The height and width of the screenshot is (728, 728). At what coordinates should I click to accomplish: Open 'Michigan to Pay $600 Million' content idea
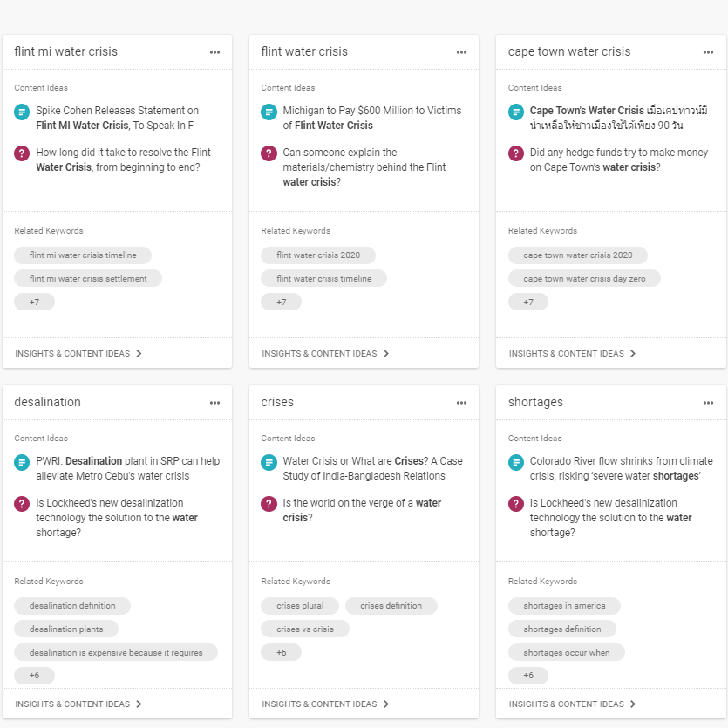point(372,118)
